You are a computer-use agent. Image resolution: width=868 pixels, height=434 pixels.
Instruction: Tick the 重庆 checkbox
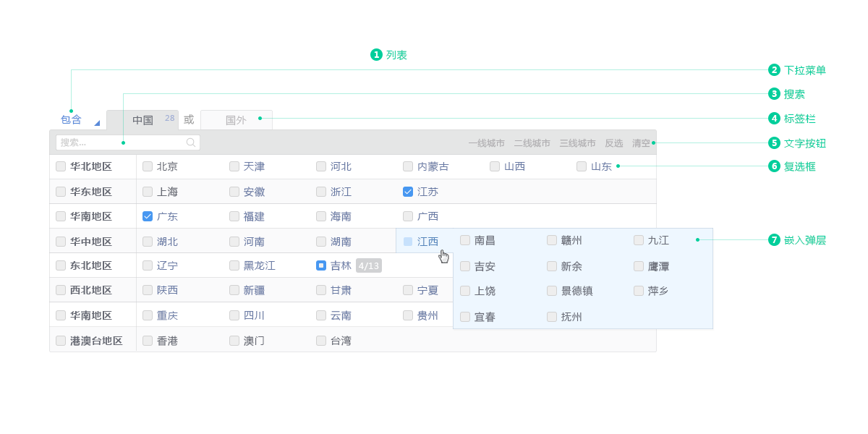point(148,315)
